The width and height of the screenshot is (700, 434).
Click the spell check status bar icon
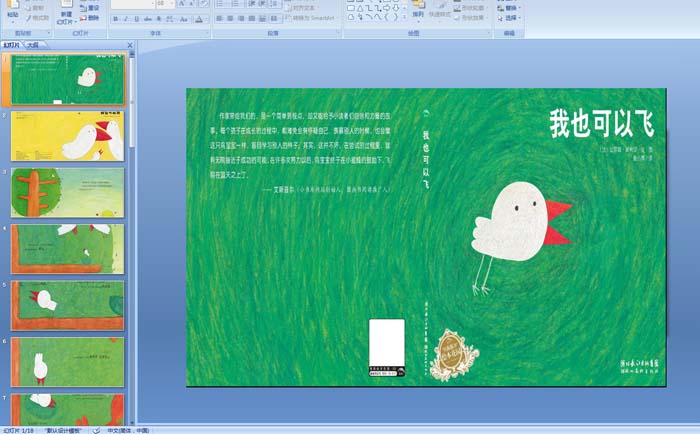[96, 430]
